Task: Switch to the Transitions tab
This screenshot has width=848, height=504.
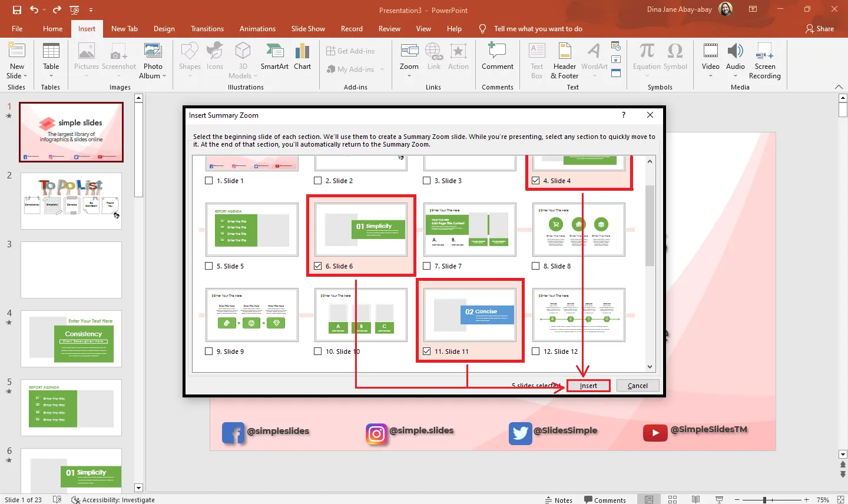Action: click(x=207, y=29)
